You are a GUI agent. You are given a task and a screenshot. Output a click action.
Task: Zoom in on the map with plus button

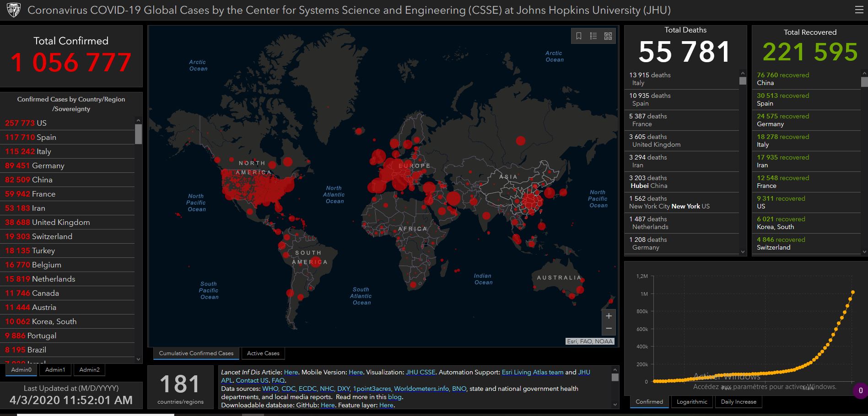pos(609,316)
